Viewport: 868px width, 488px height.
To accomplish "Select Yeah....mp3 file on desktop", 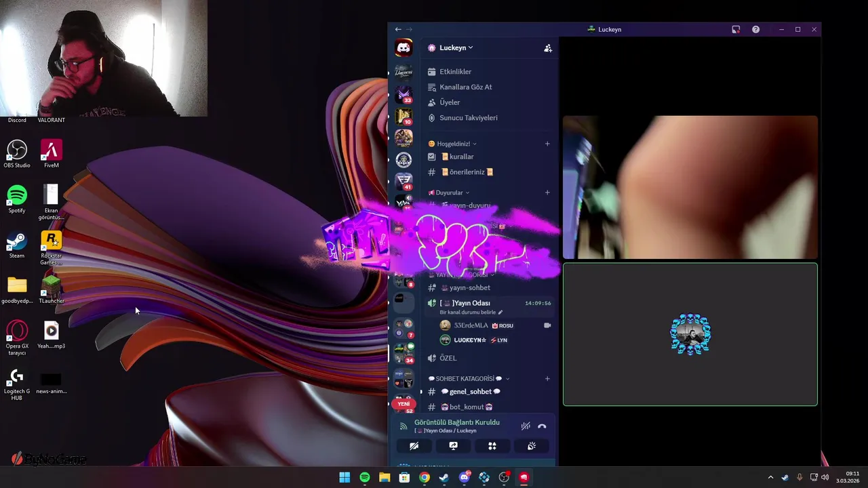I will pyautogui.click(x=52, y=334).
